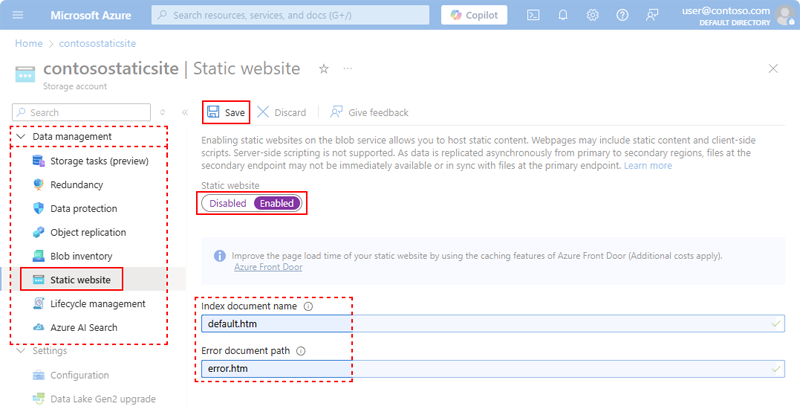Discard the changes
Screen dimensions: 800x412
[282, 112]
